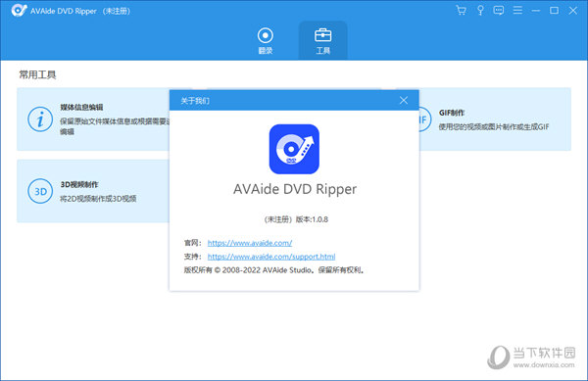
Task: Click the copyright 2008-2022 AVAide Studio text
Action: pyautogui.click(x=274, y=269)
